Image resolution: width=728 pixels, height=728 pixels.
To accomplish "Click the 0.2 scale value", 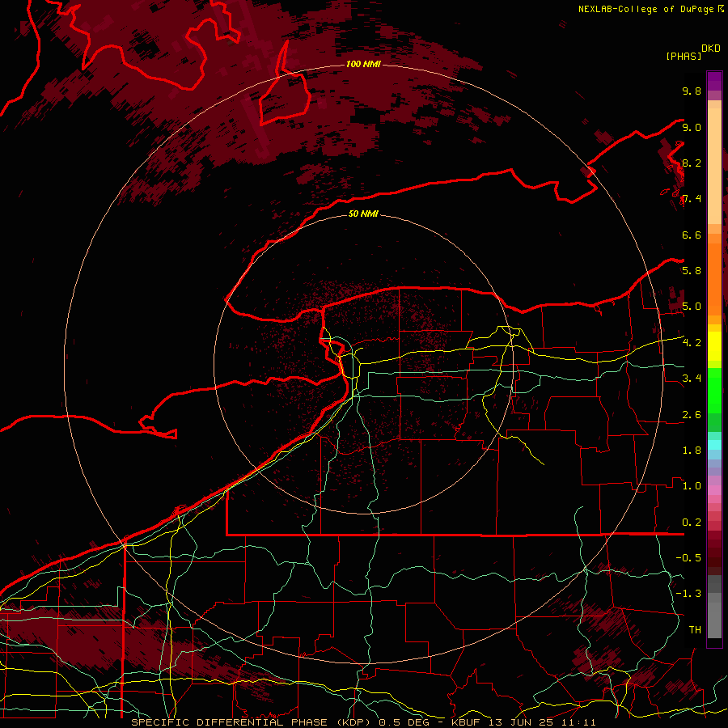I will click(x=692, y=522).
